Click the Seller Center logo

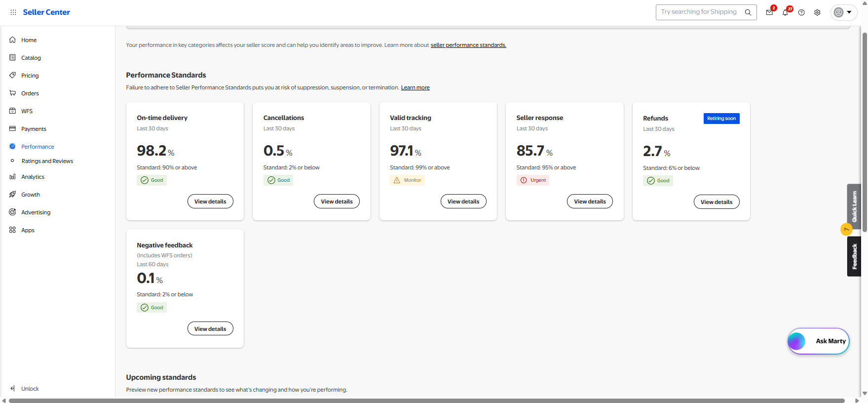[x=46, y=12]
